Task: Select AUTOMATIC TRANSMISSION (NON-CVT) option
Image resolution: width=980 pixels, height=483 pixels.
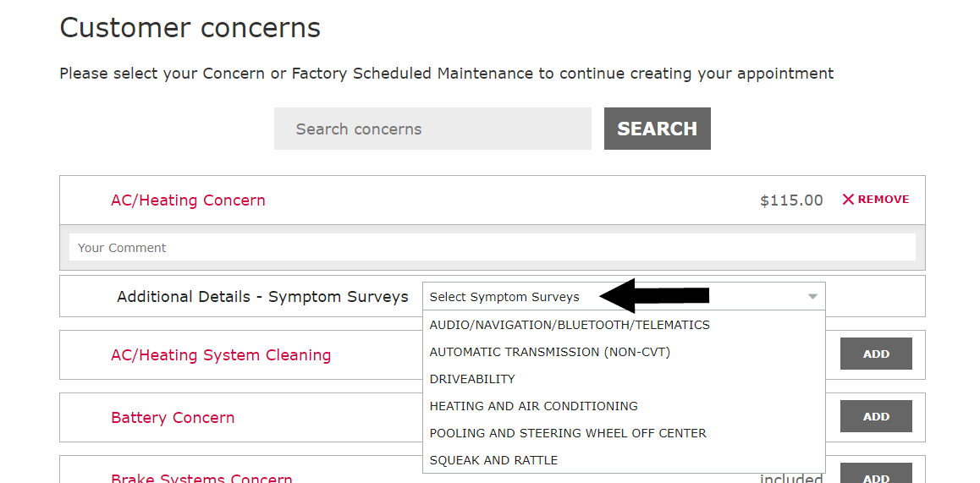Action: (x=549, y=352)
